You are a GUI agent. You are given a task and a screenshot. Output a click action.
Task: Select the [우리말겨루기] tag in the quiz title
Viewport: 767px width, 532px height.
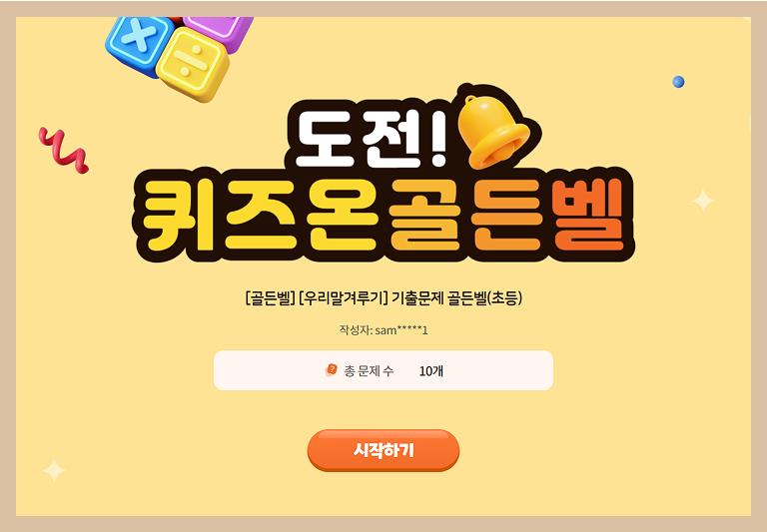[343, 297]
